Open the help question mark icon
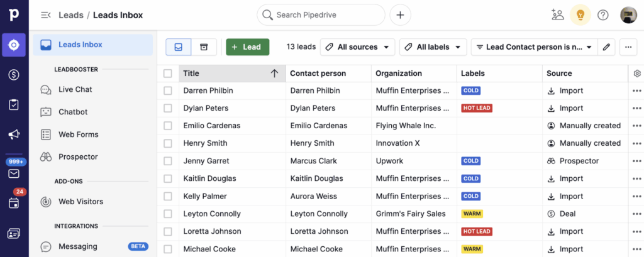The image size is (644, 257). pos(603,15)
